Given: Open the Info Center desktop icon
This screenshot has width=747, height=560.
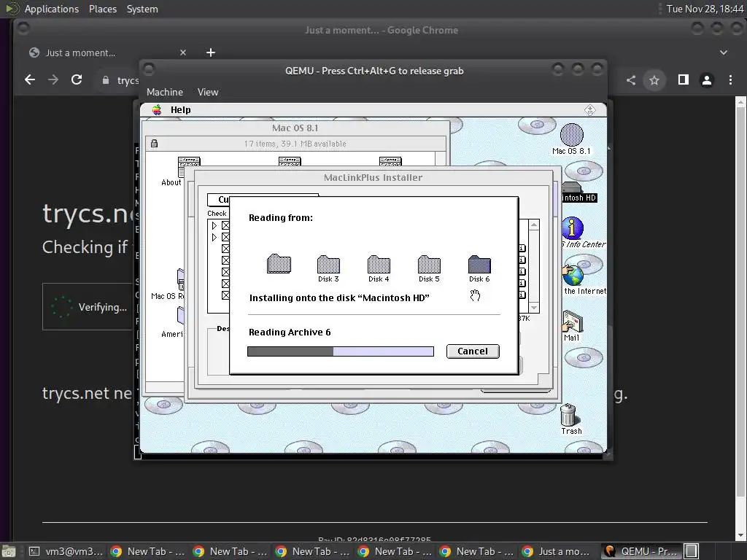Looking at the screenshot, I should tap(572, 228).
